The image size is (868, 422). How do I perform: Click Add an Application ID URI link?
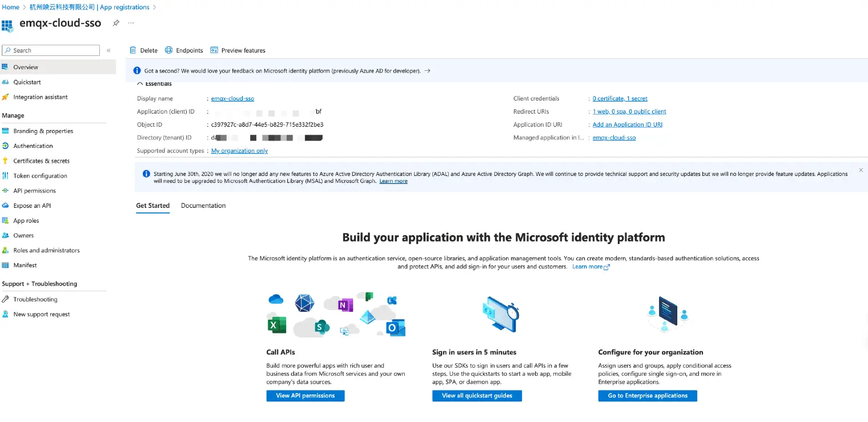click(628, 124)
